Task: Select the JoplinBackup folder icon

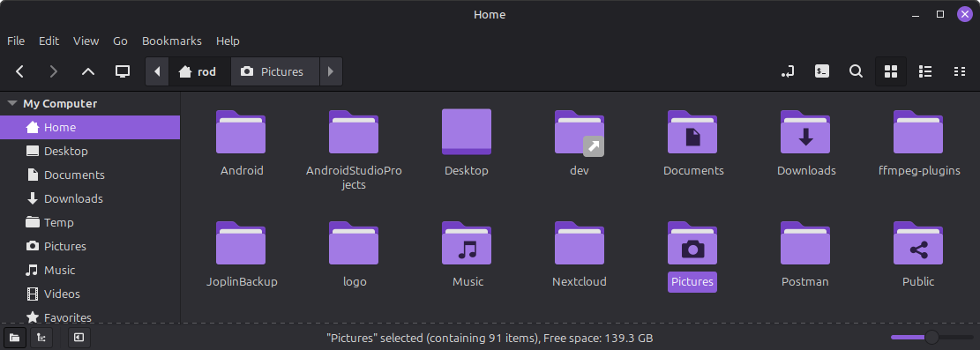Action: point(241,243)
